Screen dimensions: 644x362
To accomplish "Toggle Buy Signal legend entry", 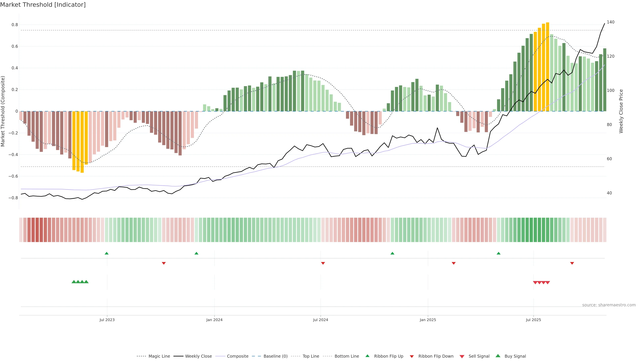I will (x=515, y=356).
